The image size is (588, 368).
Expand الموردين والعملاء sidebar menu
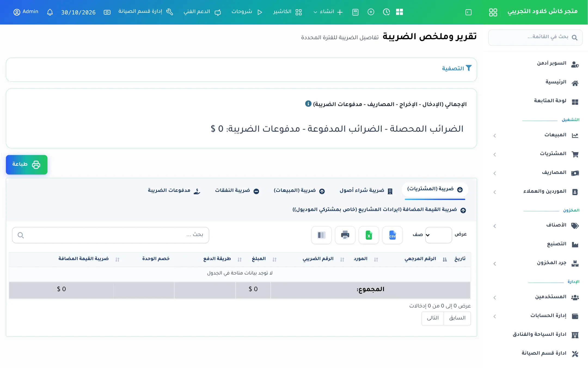[535, 191]
